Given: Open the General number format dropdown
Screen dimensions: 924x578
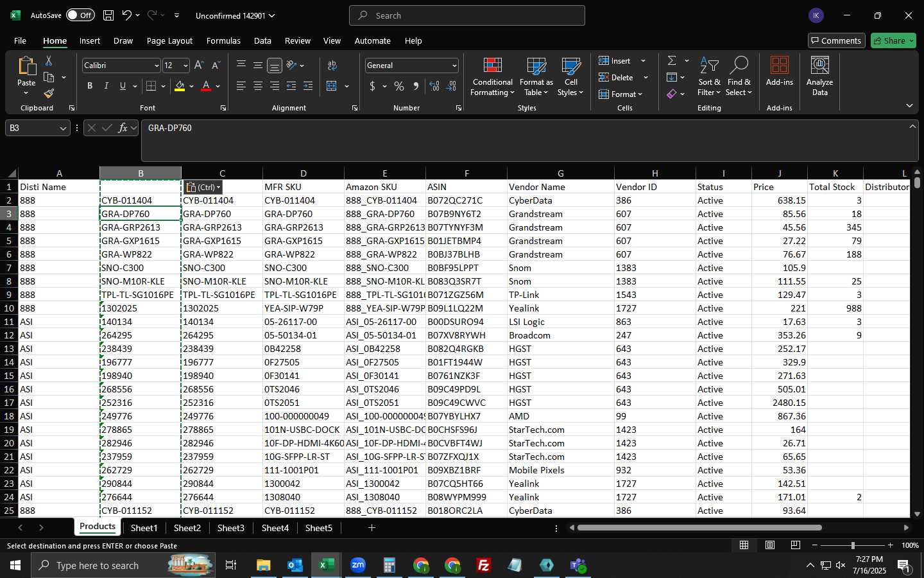Looking at the screenshot, I should pos(454,66).
